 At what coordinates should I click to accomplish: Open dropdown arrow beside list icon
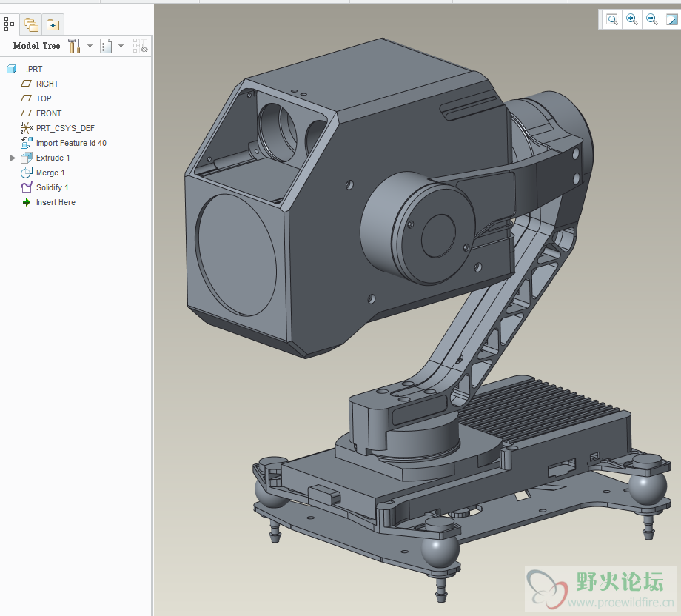[121, 46]
